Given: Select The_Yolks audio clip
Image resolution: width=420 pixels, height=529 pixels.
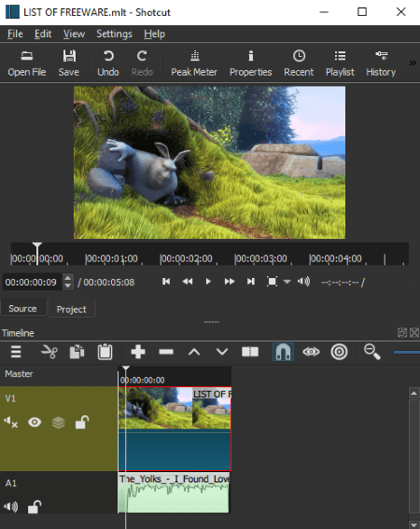Looking at the screenshot, I should pos(174,493).
